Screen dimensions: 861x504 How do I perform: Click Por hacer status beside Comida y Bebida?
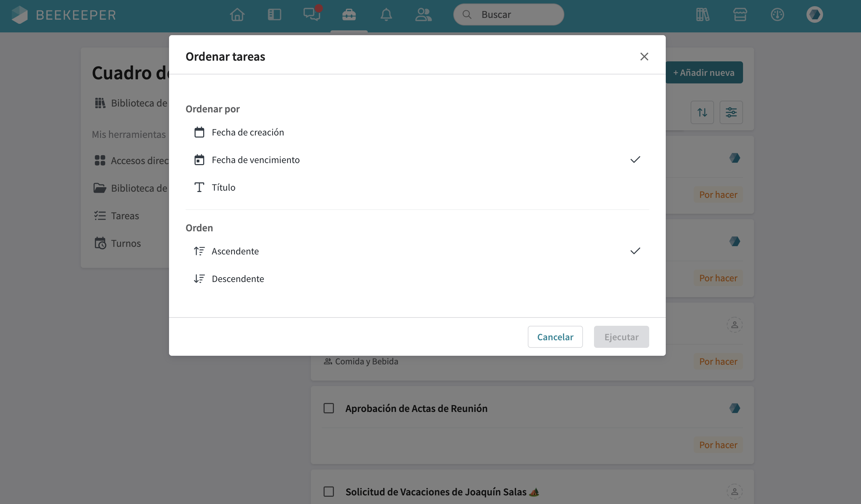[x=718, y=362]
